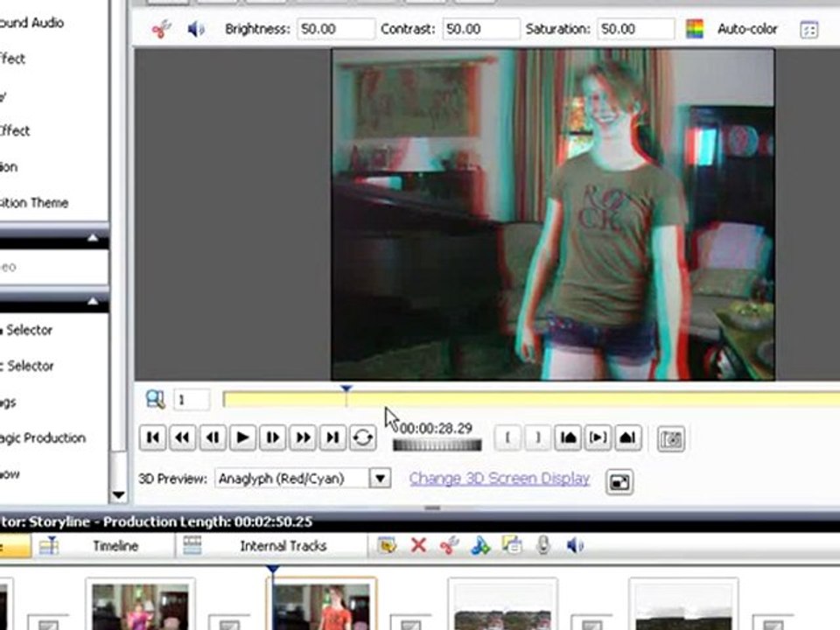
Task: Open the 3D Preview dropdown
Action: [381, 478]
